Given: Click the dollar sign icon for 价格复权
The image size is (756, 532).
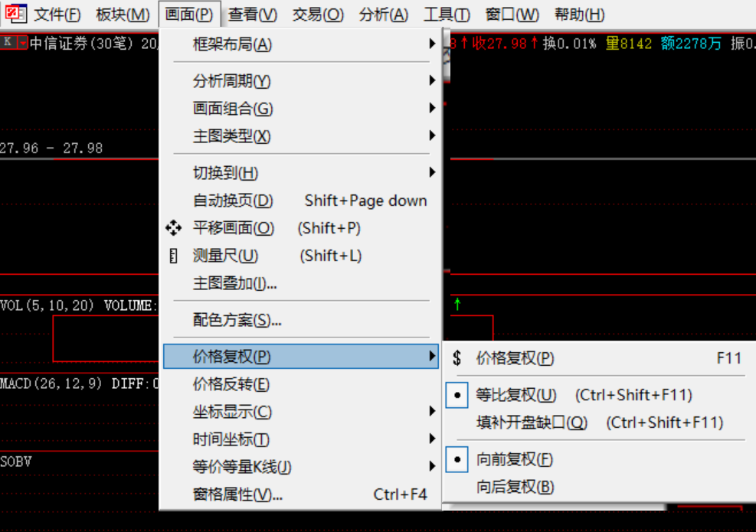Looking at the screenshot, I should [x=457, y=358].
